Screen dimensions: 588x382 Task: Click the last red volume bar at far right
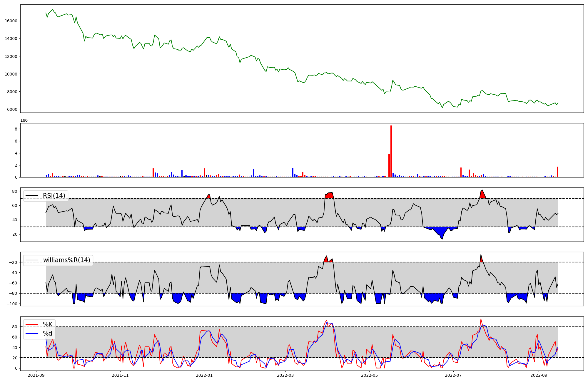pyautogui.click(x=557, y=172)
